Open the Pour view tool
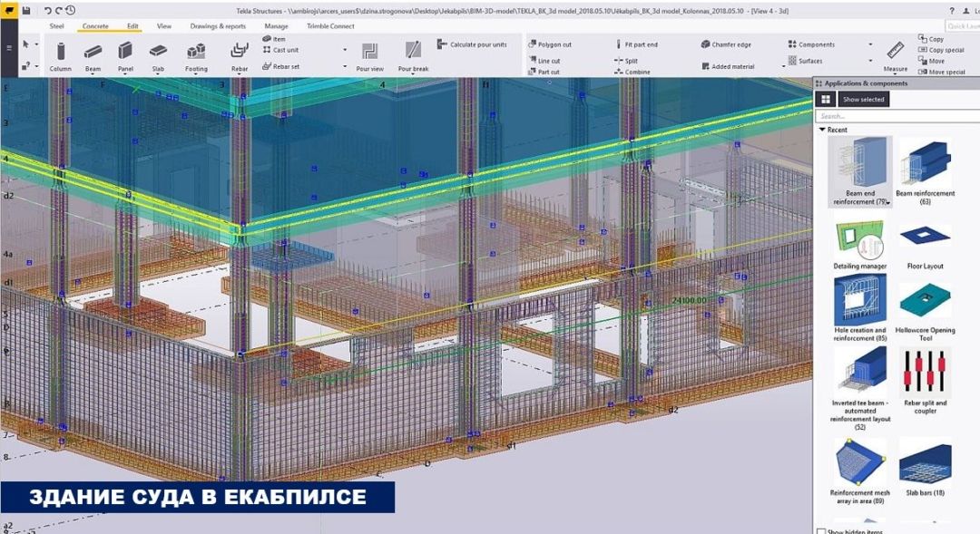980x534 pixels. pos(369,54)
